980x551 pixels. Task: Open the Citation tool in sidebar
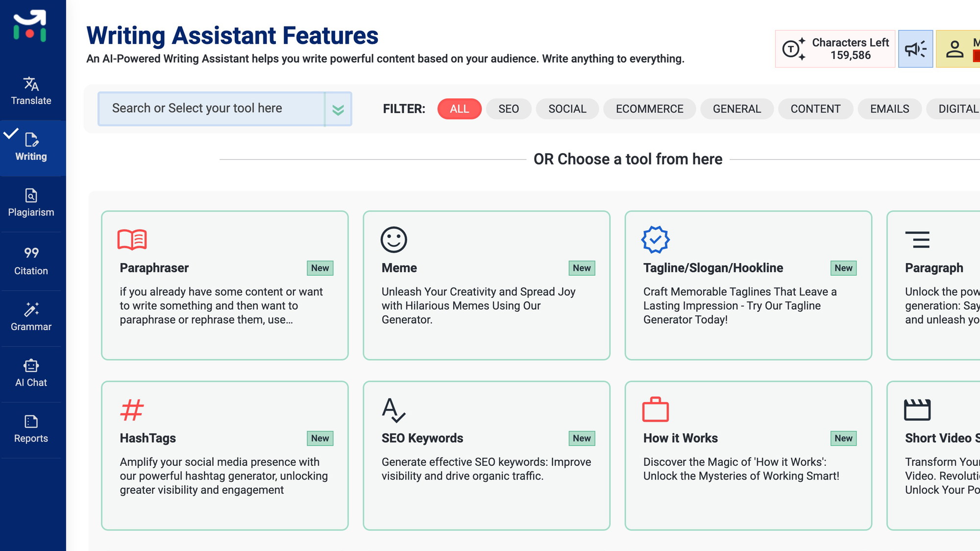point(31,261)
